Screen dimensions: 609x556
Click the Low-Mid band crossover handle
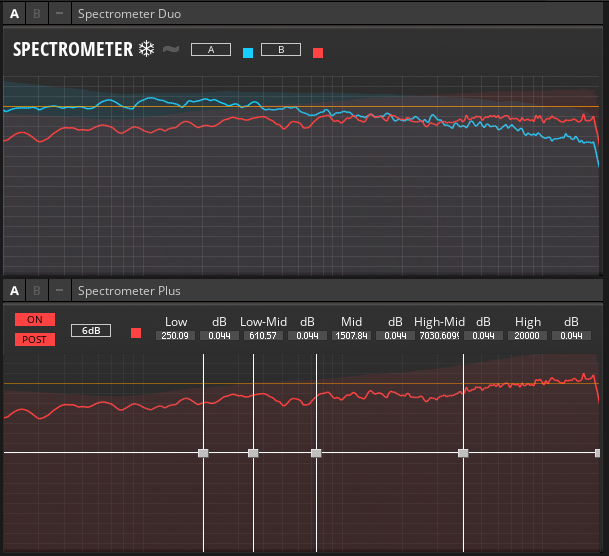tap(253, 453)
